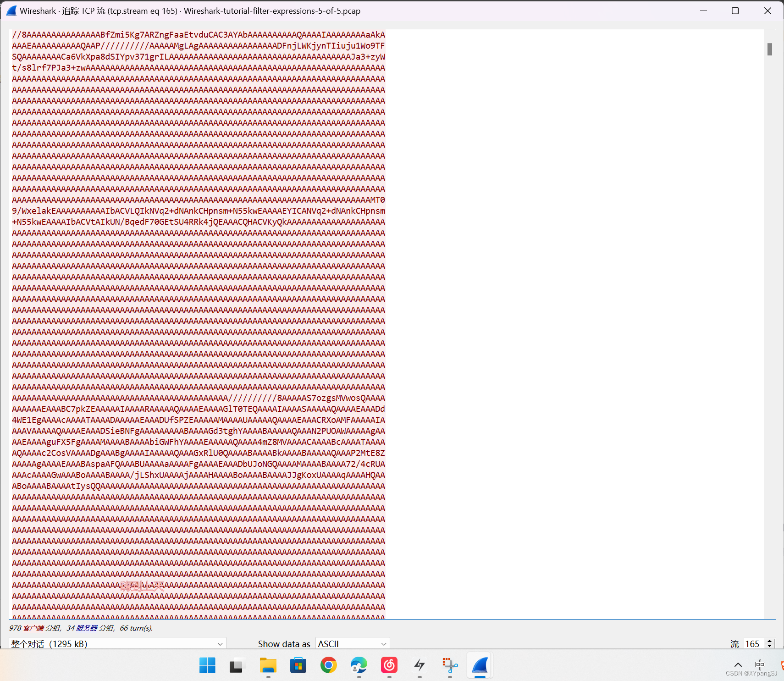Maximize the Follow TCP Stream window

[735, 11]
